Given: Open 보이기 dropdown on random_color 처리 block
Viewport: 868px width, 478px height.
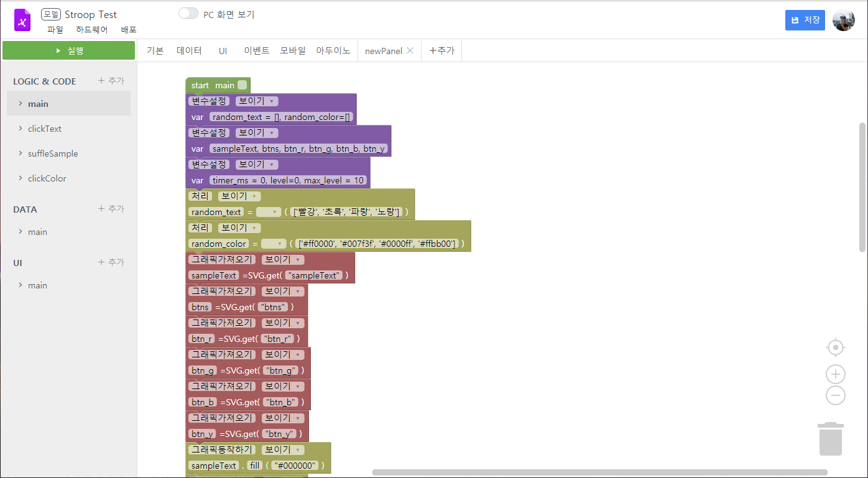Looking at the screenshot, I should pos(239,228).
